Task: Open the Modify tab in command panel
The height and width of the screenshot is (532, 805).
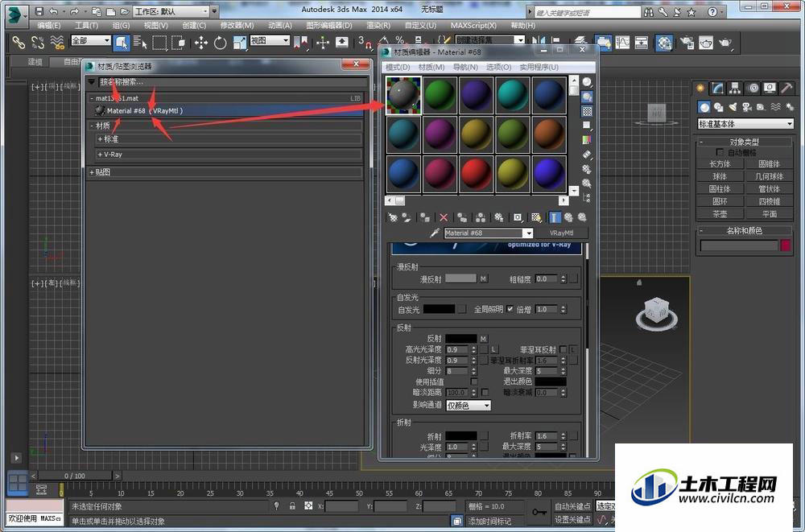Action: tap(718, 88)
